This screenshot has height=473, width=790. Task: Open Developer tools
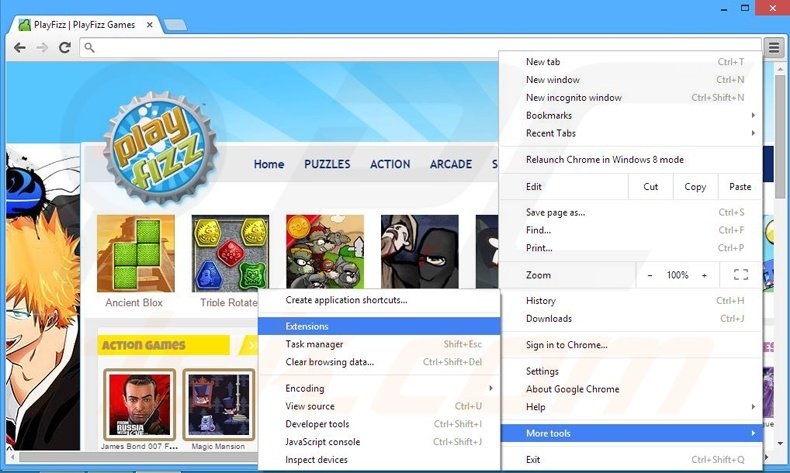coord(379,424)
